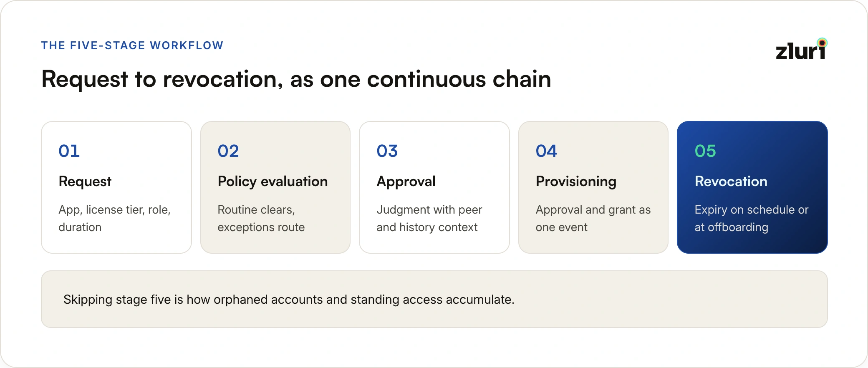
Task: Click 'Routine clears, exceptions route' description
Action: [x=261, y=218]
